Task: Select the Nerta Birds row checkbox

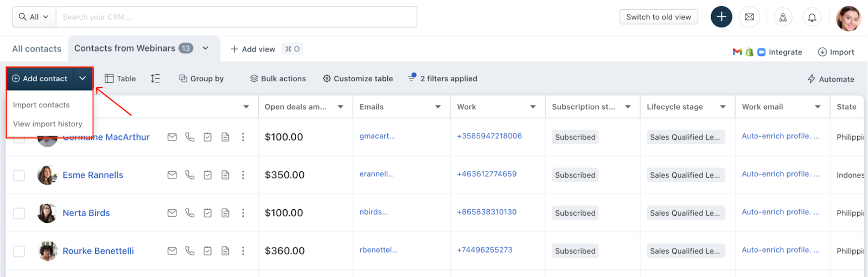Action: [19, 213]
